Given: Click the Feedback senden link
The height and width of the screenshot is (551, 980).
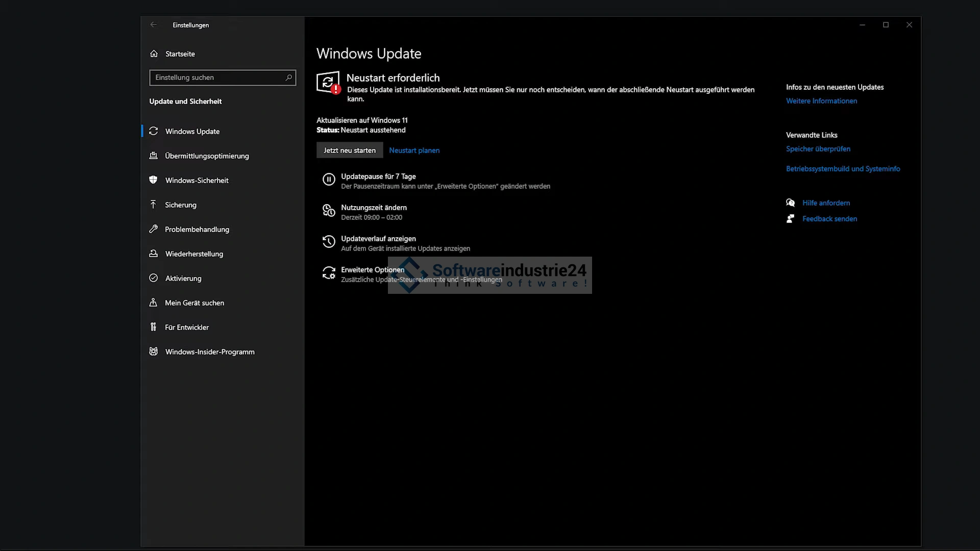Looking at the screenshot, I should click(829, 219).
